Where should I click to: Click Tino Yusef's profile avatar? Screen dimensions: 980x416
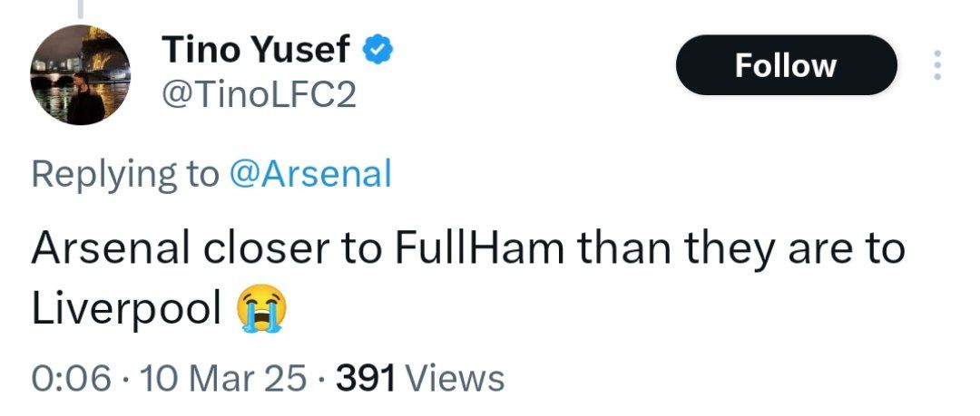click(80, 76)
